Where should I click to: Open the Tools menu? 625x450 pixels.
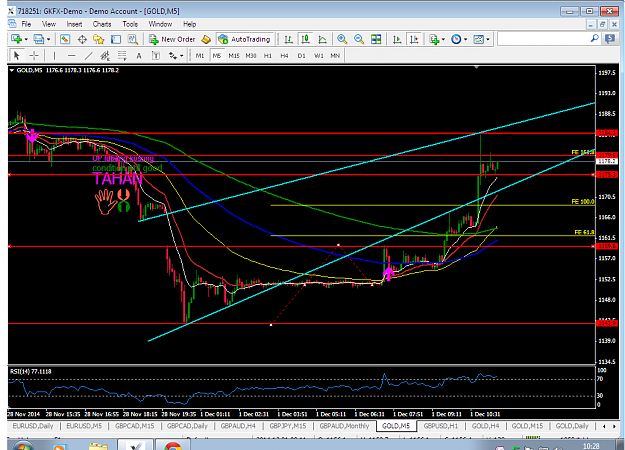(130, 24)
